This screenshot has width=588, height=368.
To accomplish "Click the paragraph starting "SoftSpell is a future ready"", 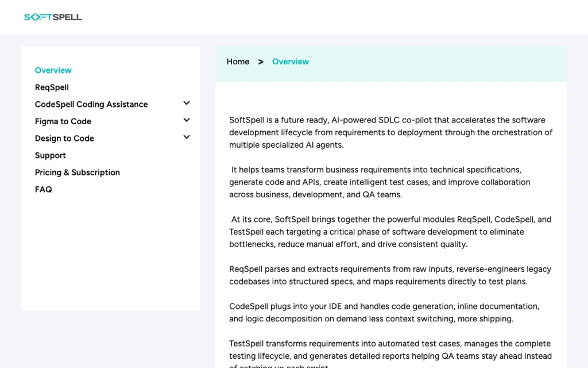I will [x=390, y=132].
